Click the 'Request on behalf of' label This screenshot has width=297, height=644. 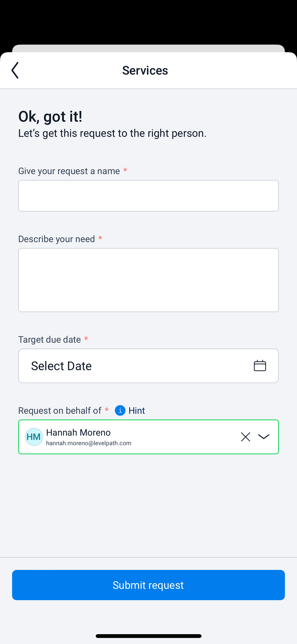pos(60,410)
